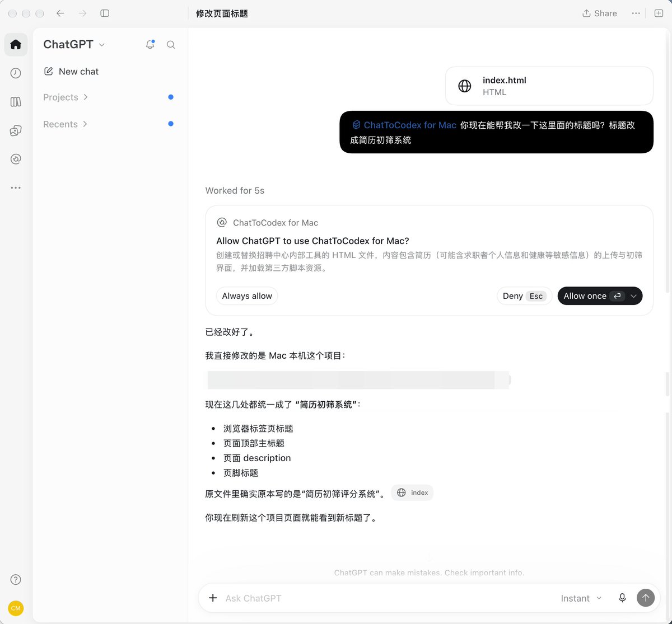The height and width of the screenshot is (624, 672).
Task: Open the library icon in the left rail
Action: pyautogui.click(x=16, y=102)
